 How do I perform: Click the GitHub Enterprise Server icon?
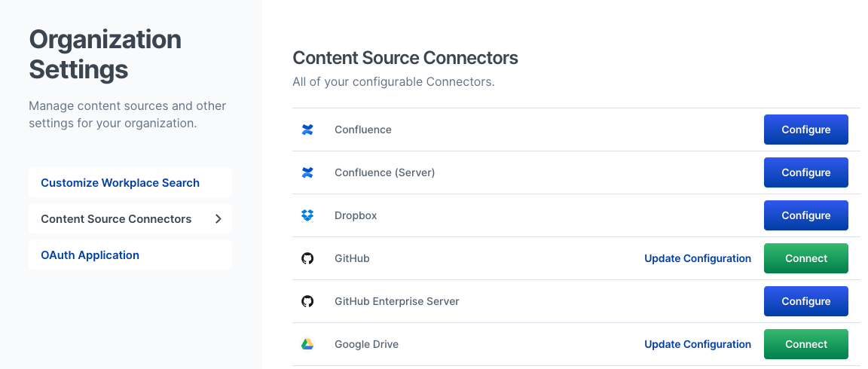click(x=307, y=301)
